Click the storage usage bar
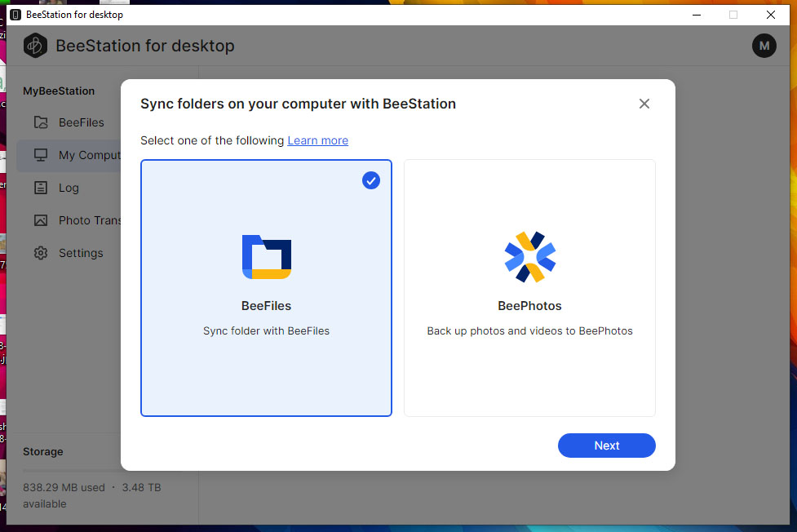 [x=72, y=471]
